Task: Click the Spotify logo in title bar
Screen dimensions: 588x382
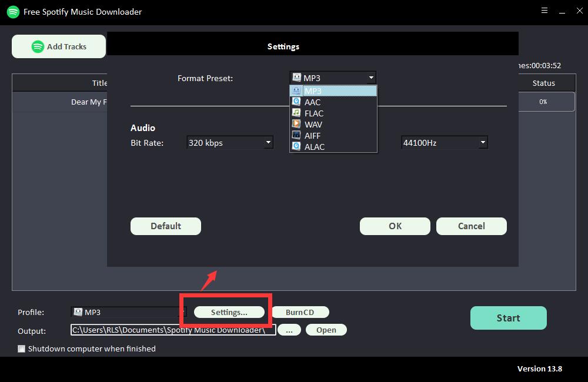Action: 13,12
